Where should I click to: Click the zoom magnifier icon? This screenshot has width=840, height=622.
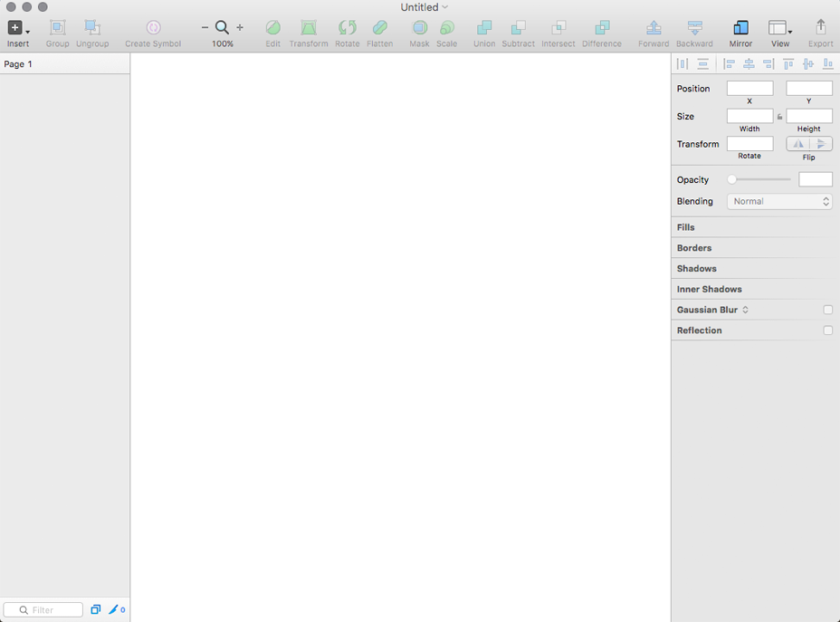coord(222,28)
